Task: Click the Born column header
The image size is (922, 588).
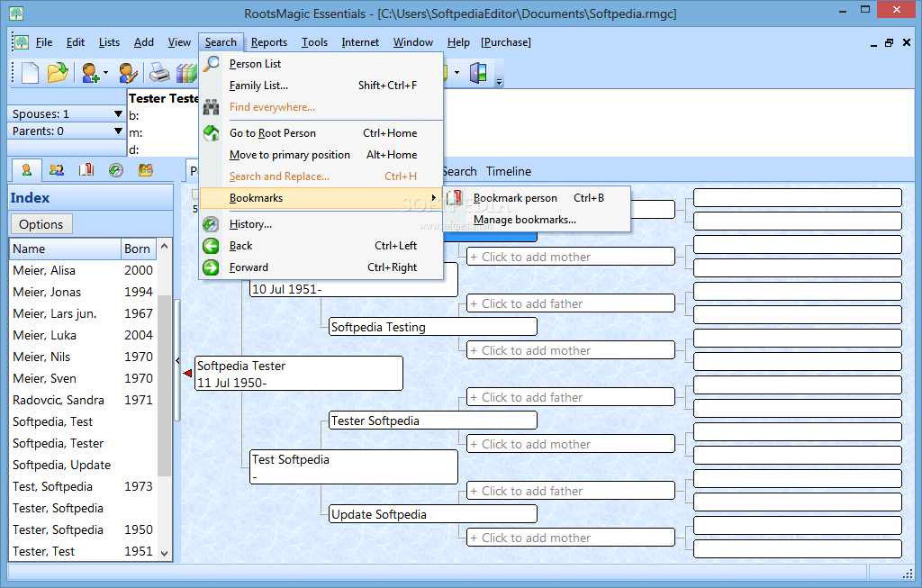Action: coord(139,249)
